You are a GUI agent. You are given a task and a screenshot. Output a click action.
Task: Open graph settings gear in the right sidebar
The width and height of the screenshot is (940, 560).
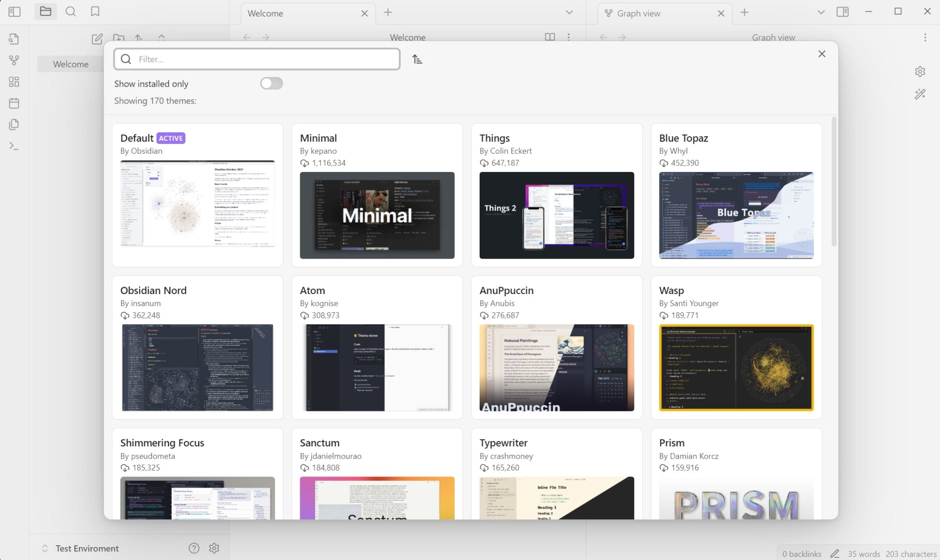(x=920, y=71)
